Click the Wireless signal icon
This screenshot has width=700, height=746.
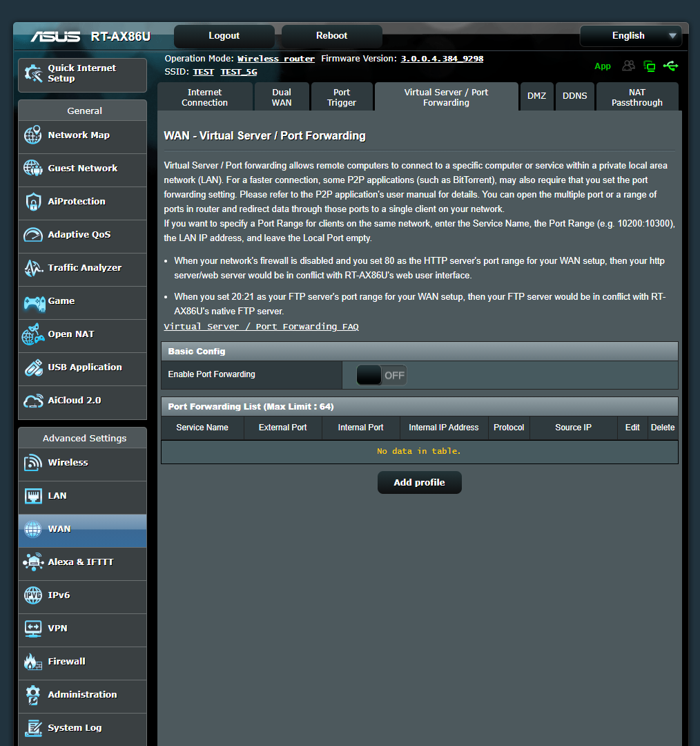(x=33, y=462)
